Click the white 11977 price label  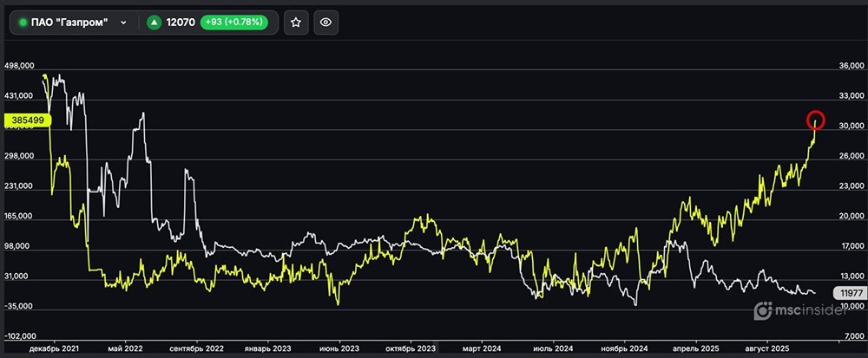tap(847, 293)
